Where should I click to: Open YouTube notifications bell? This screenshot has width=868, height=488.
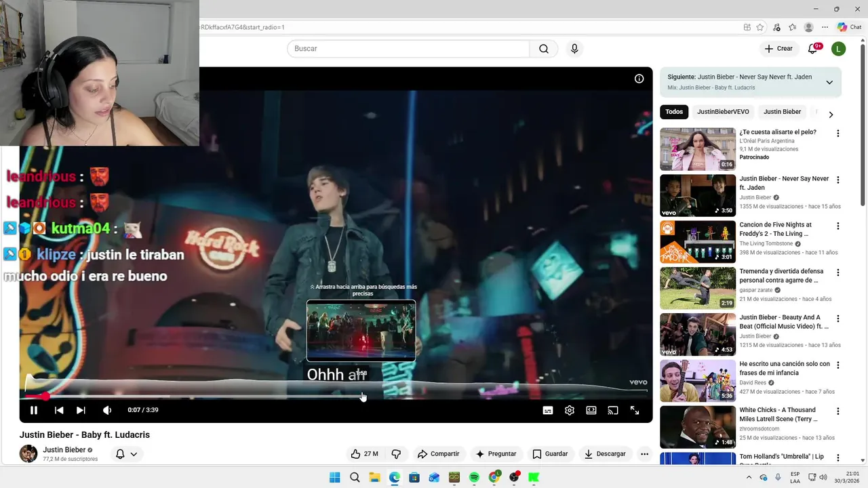[813, 49]
